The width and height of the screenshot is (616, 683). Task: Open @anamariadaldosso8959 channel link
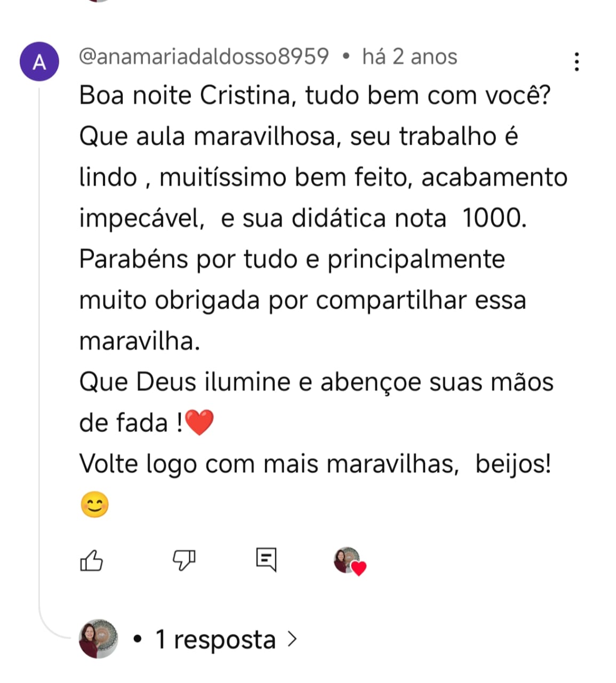point(204,57)
